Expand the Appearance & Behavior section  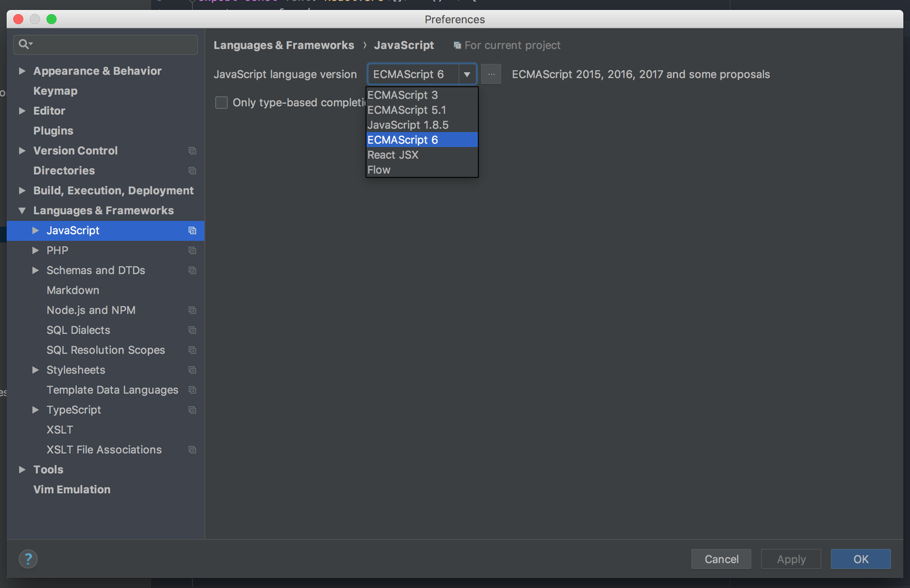tap(22, 71)
